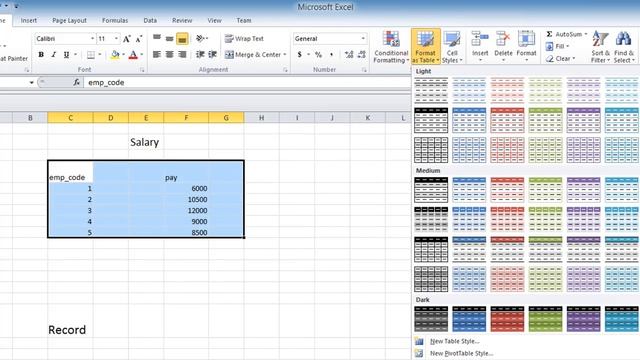Switch to the Data tab
This screenshot has height=360, width=640.
click(150, 20)
